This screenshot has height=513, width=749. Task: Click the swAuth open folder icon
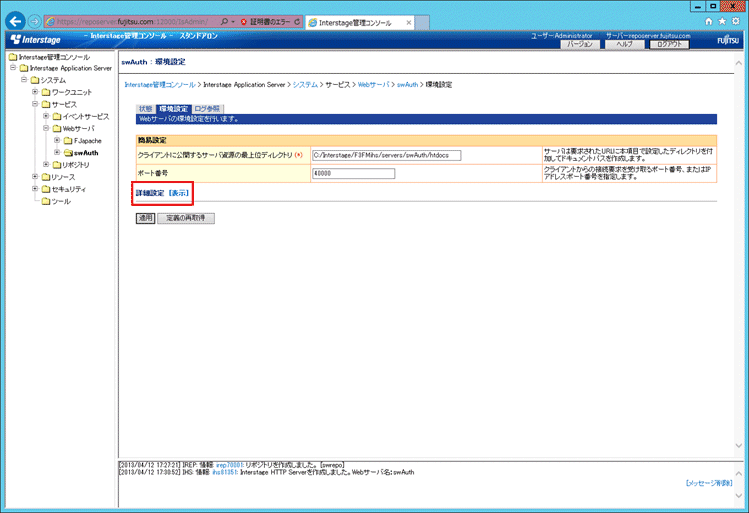pyautogui.click(x=68, y=153)
